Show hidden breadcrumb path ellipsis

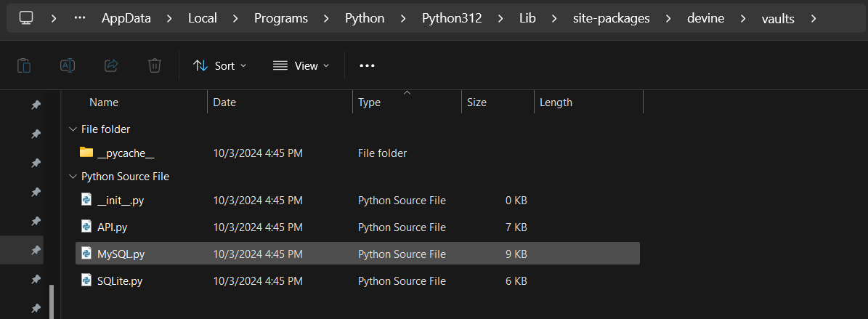(x=80, y=18)
